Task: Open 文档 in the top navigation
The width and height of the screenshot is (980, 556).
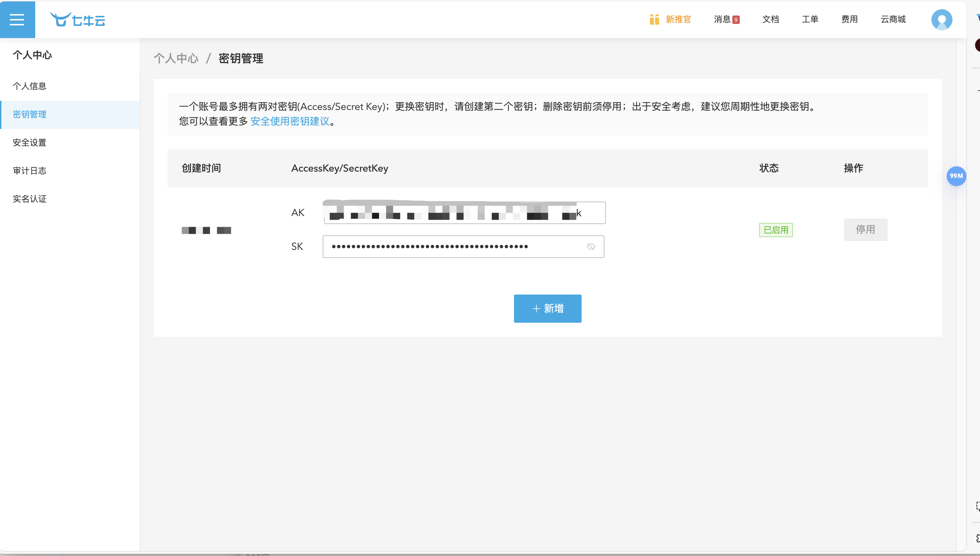Action: point(770,19)
